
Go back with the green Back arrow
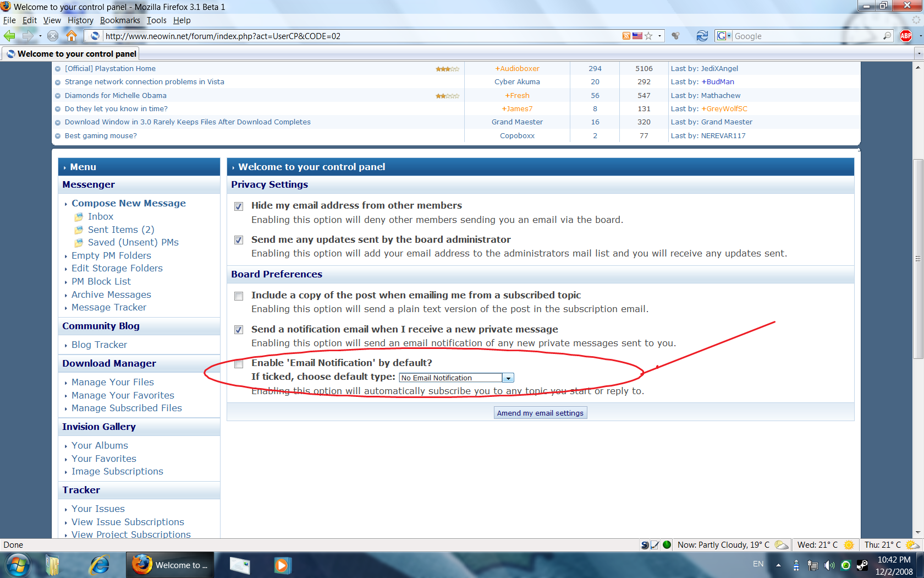click(x=9, y=36)
